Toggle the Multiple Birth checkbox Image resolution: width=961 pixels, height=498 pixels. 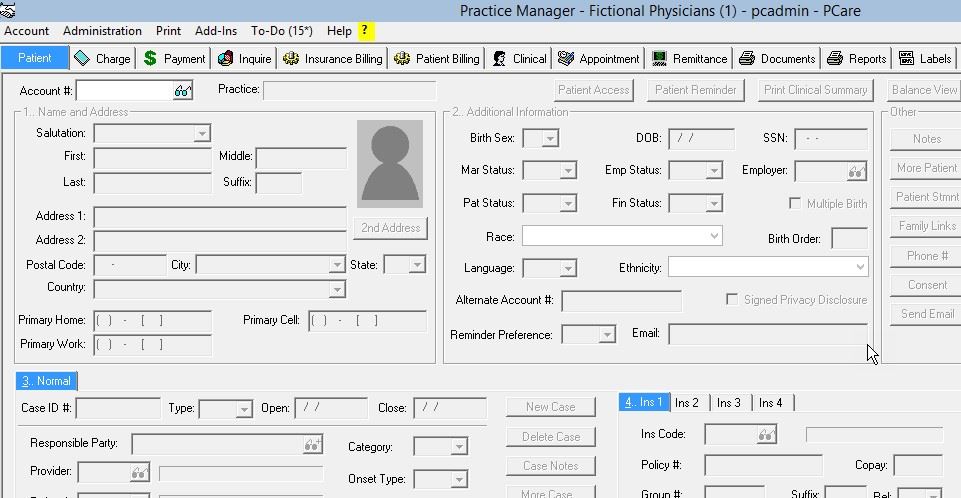tap(795, 204)
